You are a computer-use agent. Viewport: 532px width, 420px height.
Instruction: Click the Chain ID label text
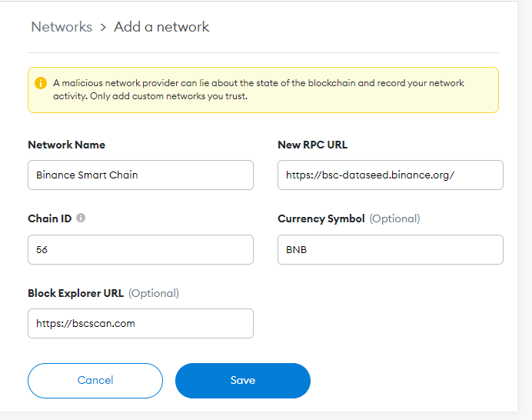(49, 218)
